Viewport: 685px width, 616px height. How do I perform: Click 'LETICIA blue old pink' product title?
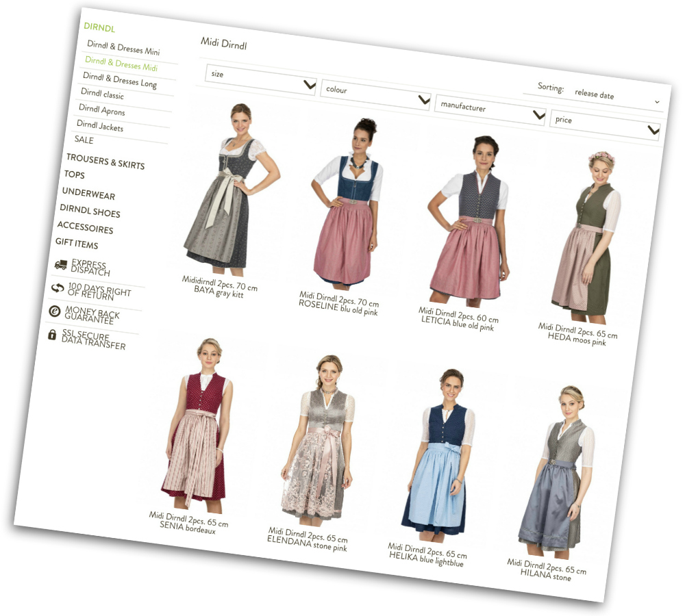click(x=458, y=324)
